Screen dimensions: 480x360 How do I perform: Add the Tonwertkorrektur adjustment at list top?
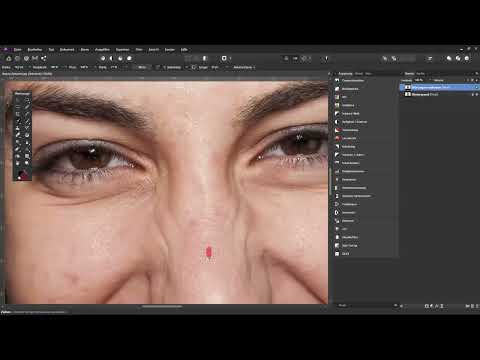pos(352,81)
